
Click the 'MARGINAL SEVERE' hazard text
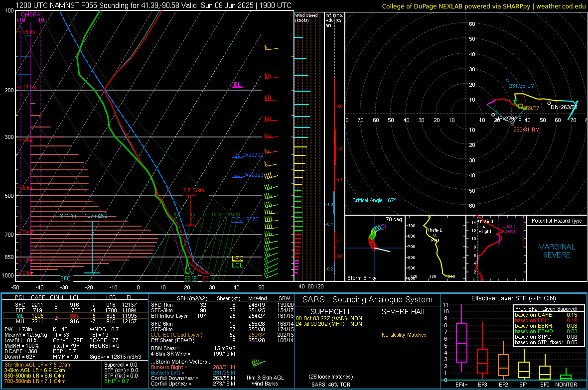(557, 251)
